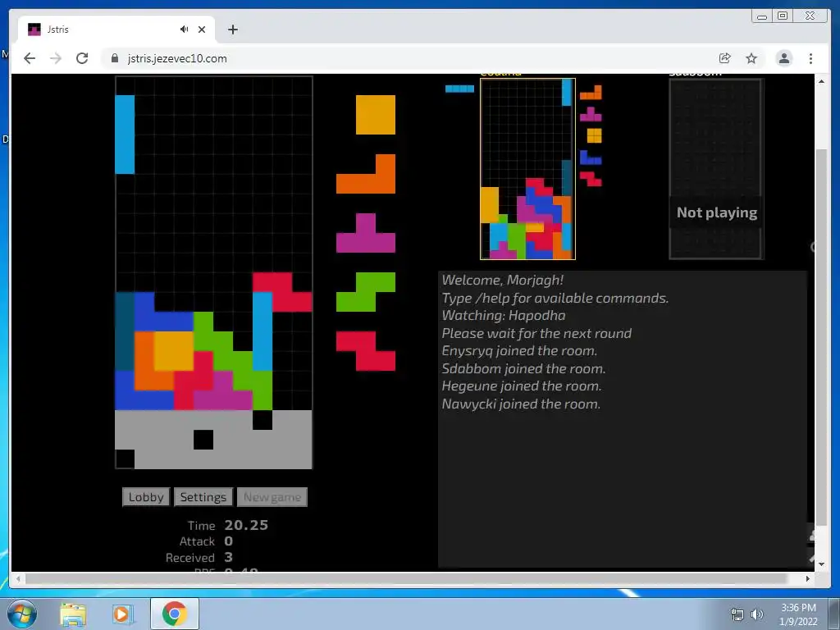Click the 'Watching: Hapodha' message
840x630 pixels.
504,316
